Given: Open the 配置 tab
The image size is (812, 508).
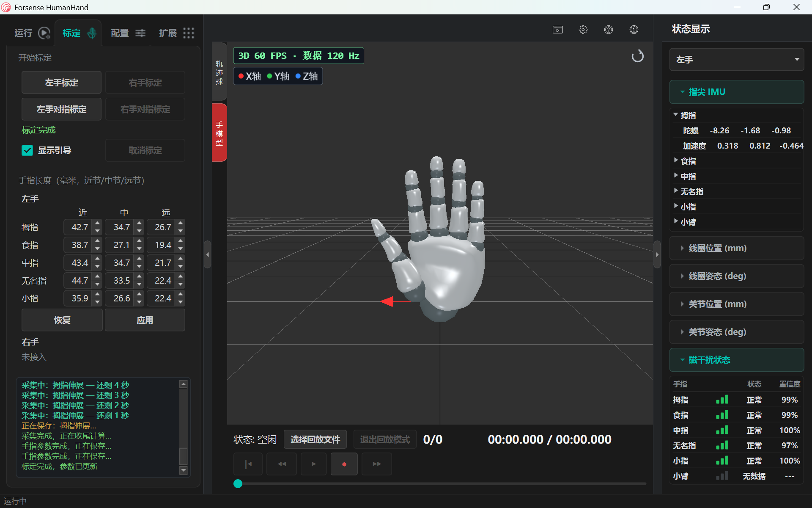Looking at the screenshot, I should [x=128, y=33].
